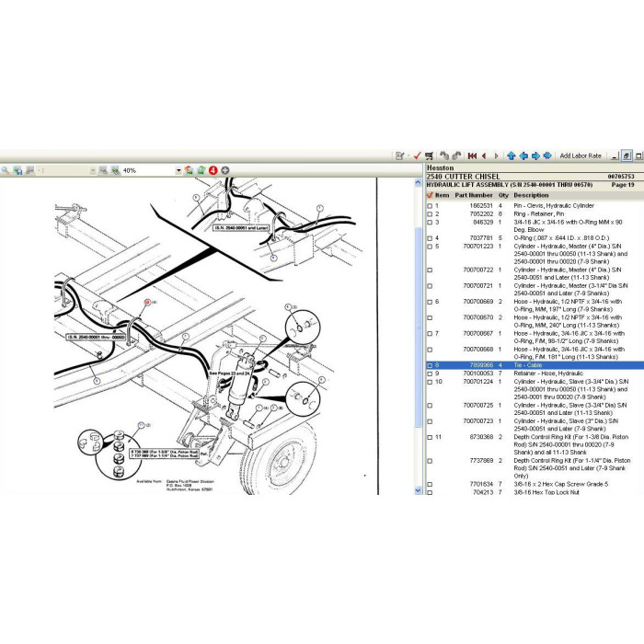
Task: Click the first handshake icon in toolbar
Action: (x=444, y=155)
